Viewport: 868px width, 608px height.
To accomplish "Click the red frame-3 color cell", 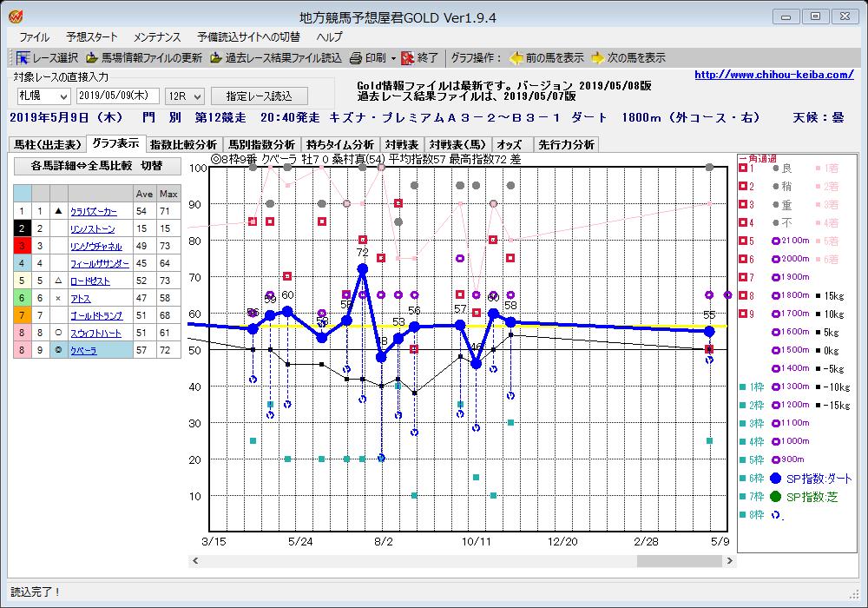I will 23,246.
